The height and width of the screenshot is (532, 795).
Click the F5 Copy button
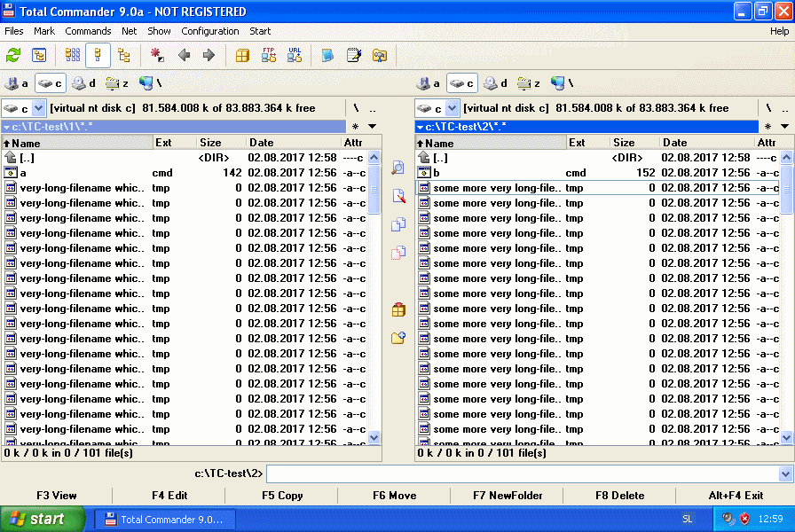[x=282, y=496]
